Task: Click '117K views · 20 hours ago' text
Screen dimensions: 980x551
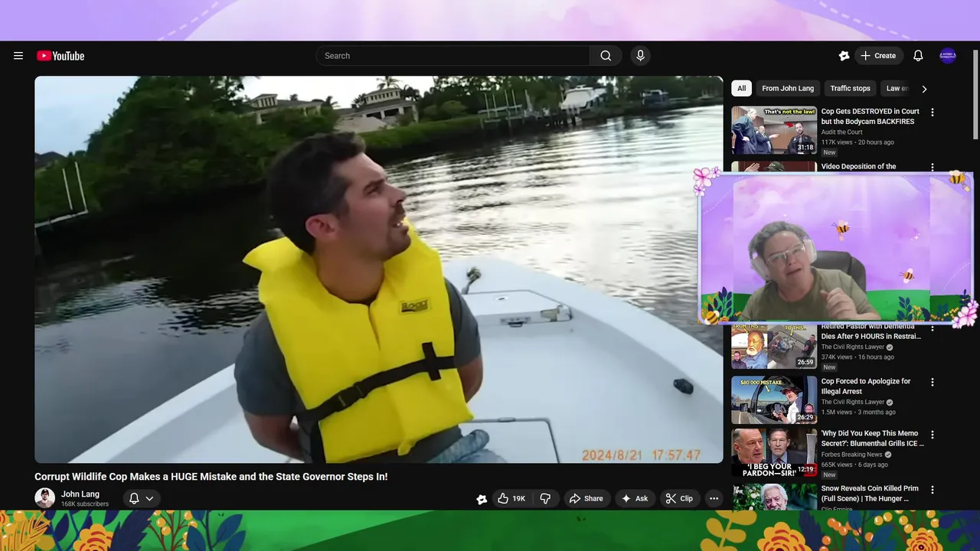Action: click(857, 142)
